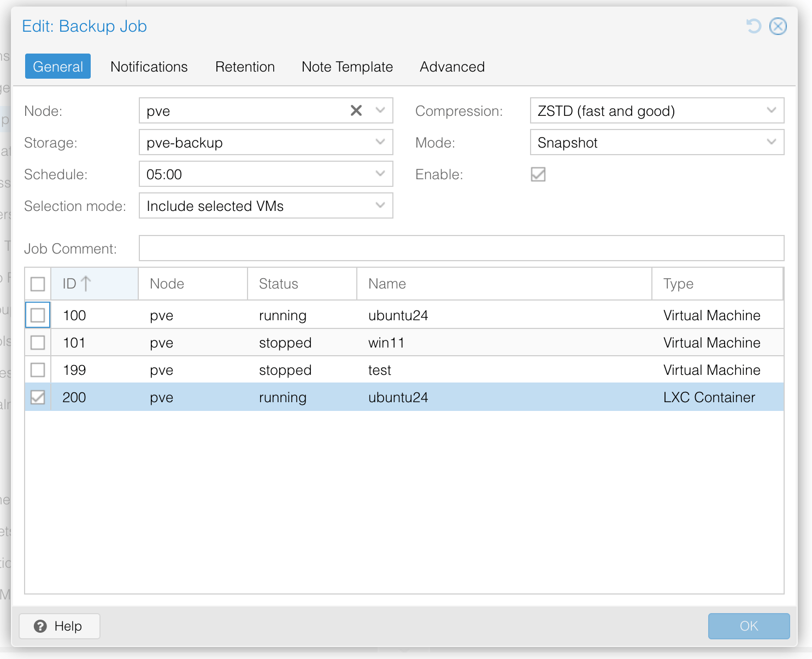Open the Notifications tab

pos(149,67)
